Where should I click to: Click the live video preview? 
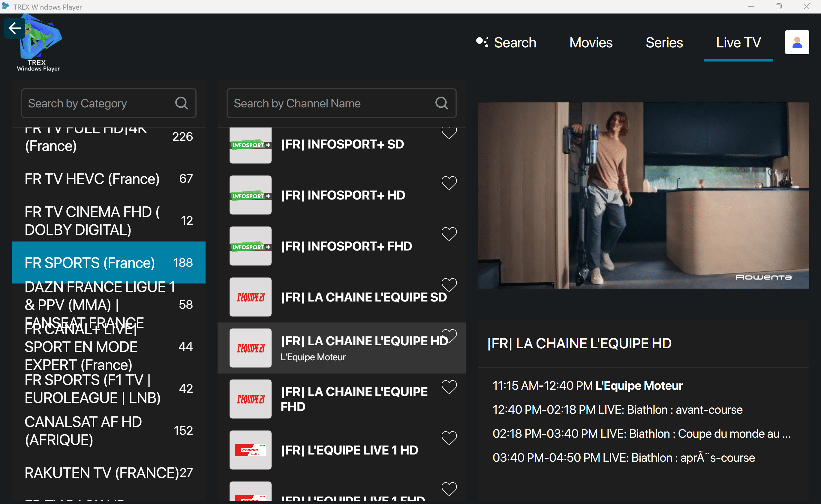point(643,195)
